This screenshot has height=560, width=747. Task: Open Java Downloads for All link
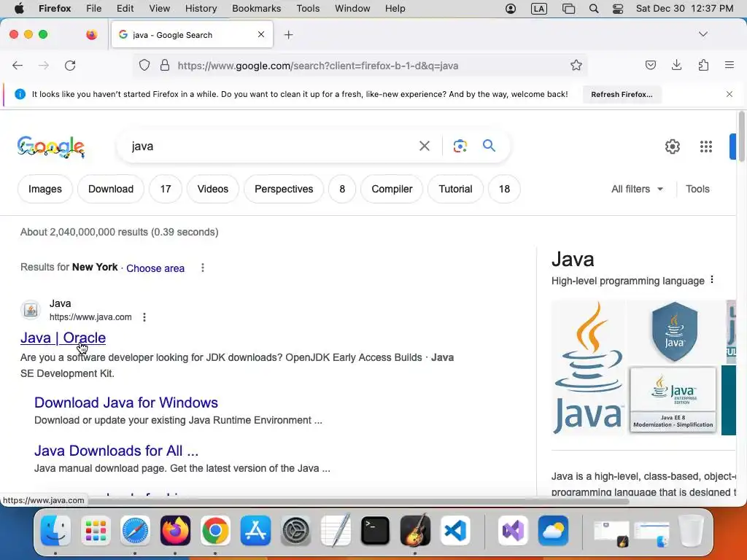click(x=116, y=451)
